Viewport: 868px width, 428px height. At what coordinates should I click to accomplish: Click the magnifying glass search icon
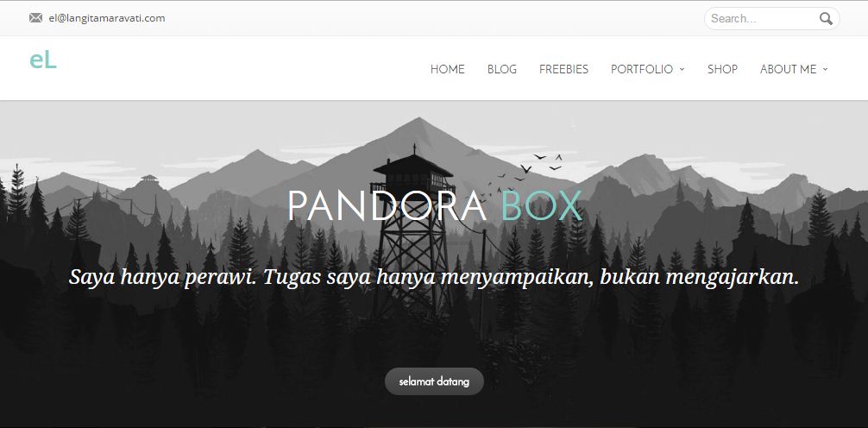pos(826,19)
